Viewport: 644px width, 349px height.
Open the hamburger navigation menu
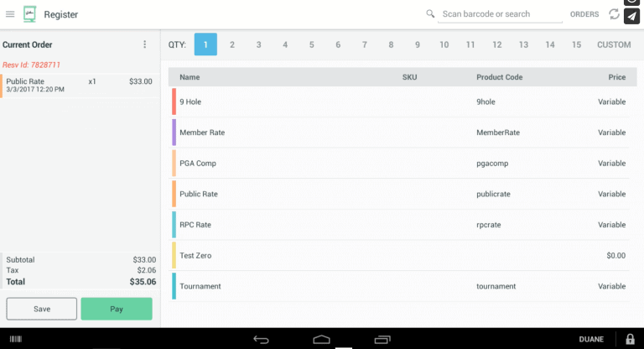click(10, 14)
